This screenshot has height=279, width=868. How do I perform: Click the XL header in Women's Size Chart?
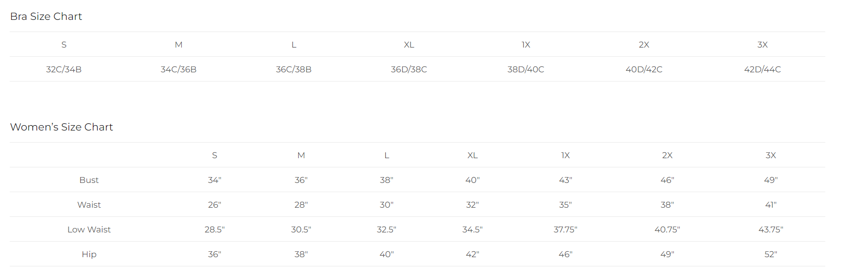(x=473, y=155)
